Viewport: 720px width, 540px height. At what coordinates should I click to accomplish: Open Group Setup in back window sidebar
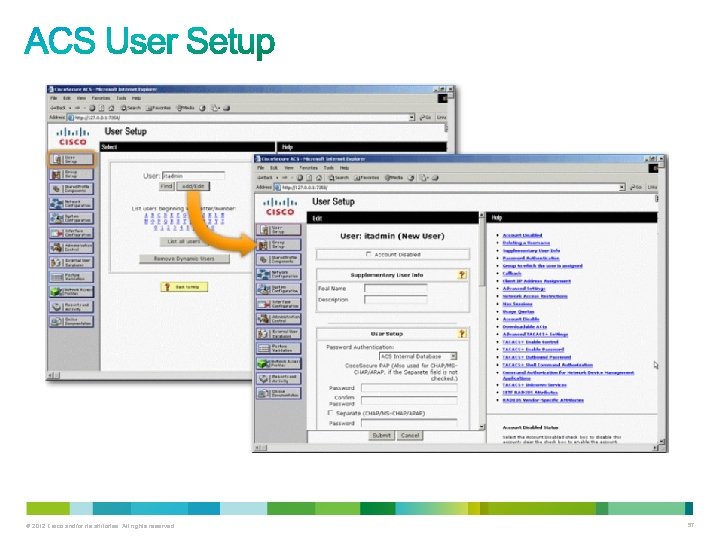(x=72, y=174)
